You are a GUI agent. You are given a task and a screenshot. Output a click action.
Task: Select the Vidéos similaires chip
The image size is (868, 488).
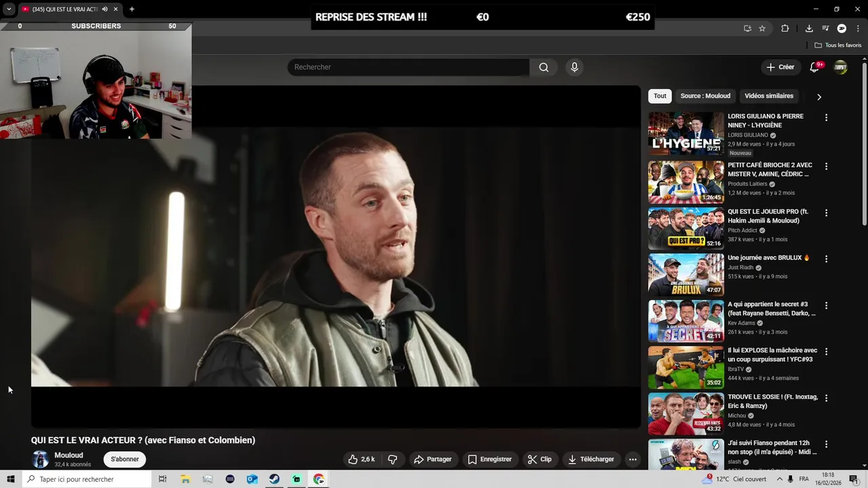pos(769,96)
